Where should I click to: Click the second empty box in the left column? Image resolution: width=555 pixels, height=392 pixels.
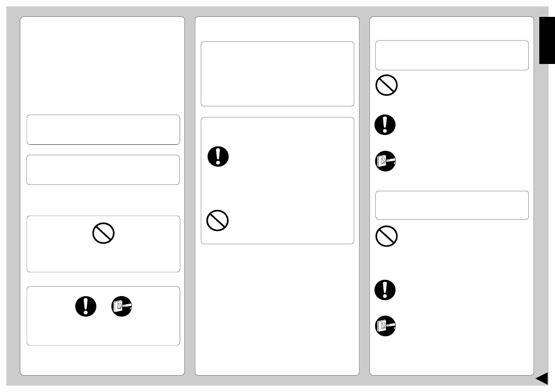[103, 170]
